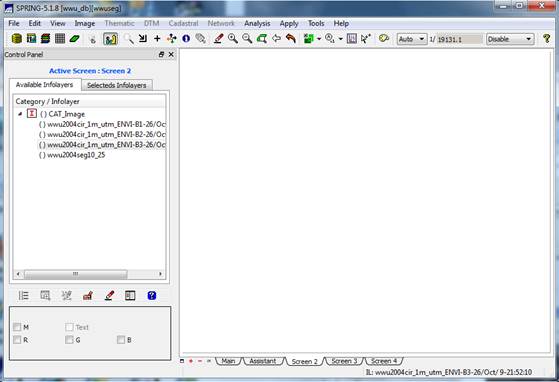Check the B channel checkbox
This screenshot has height=382, width=559.
pos(121,340)
